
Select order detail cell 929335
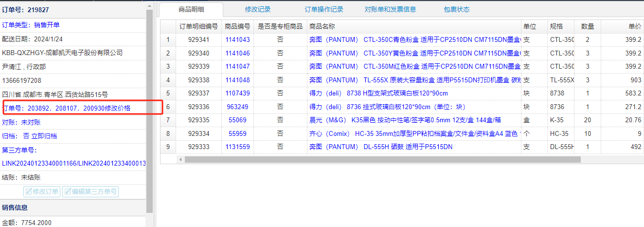click(198, 120)
